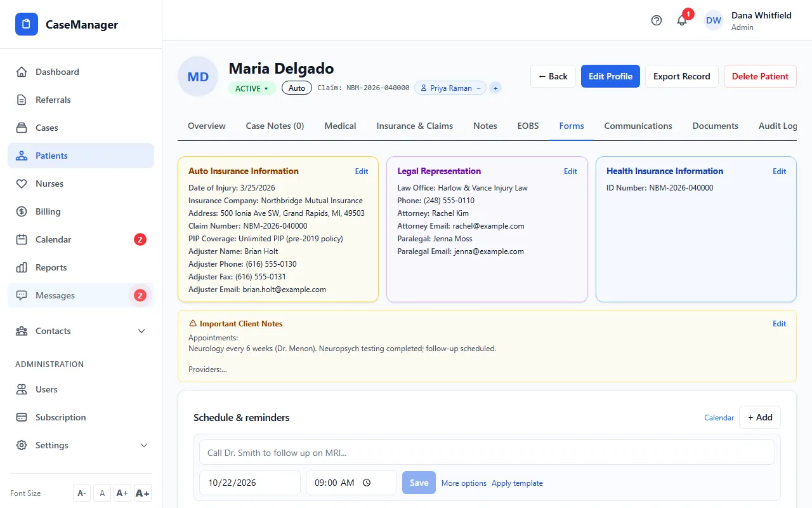Switch to the Insurance & Claims tab
Viewport: 812px width, 508px height.
coord(415,126)
